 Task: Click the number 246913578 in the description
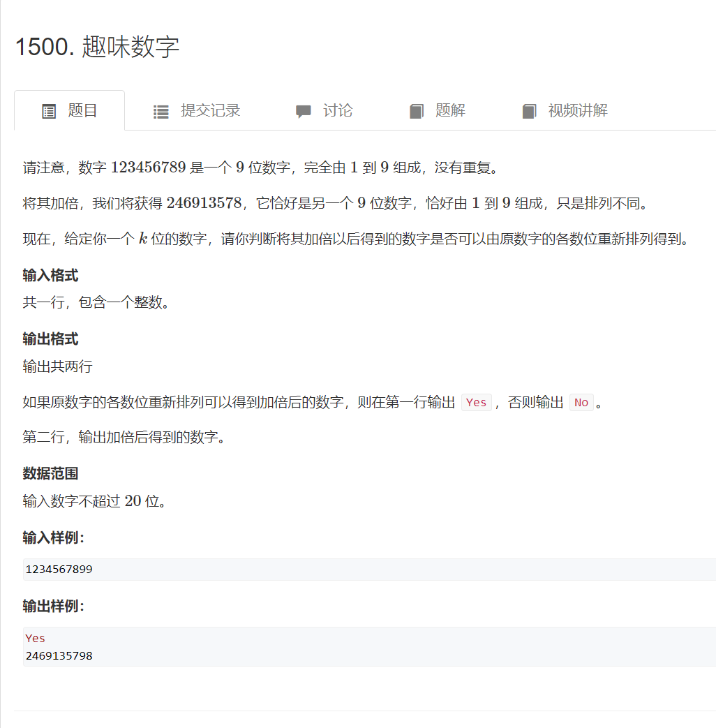[204, 203]
